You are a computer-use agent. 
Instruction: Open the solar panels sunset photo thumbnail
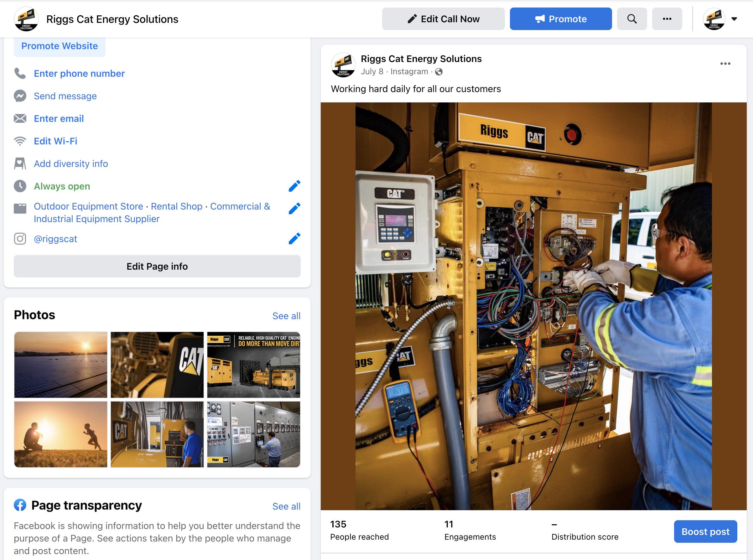[61, 365]
